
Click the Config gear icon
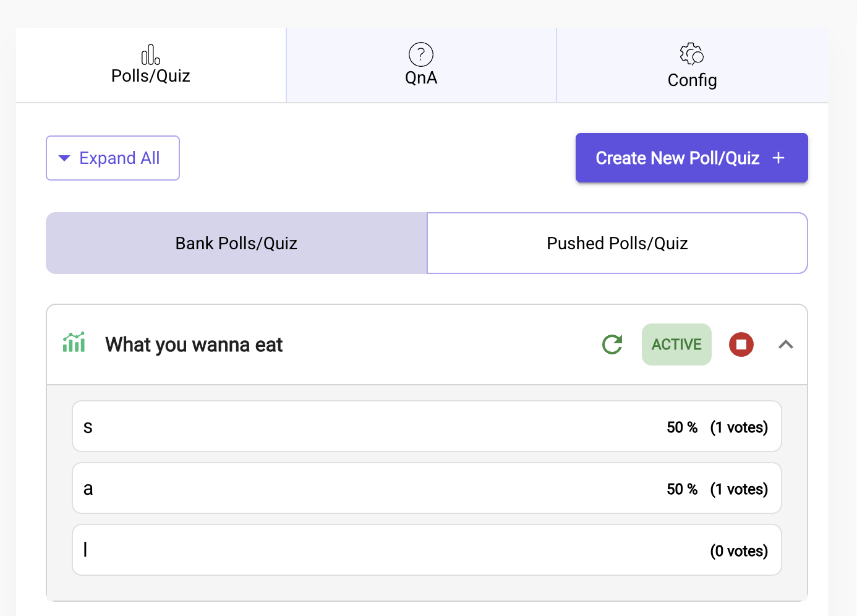[x=691, y=54]
